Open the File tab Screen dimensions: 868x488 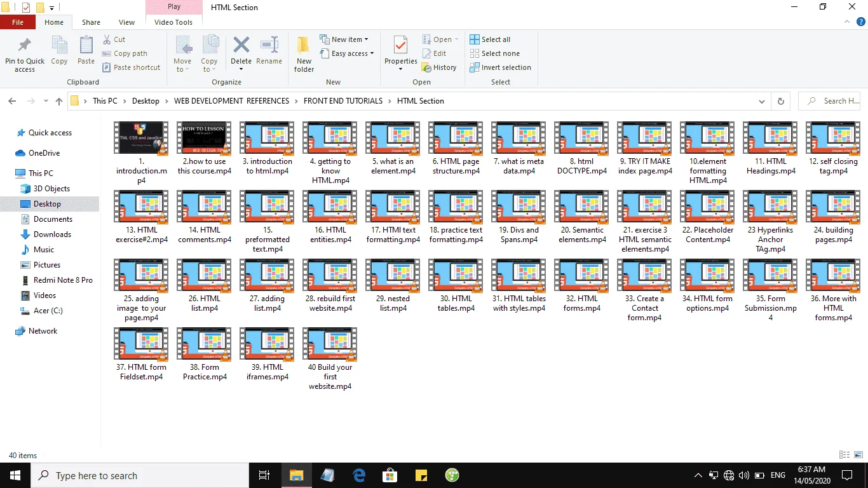[x=18, y=22]
